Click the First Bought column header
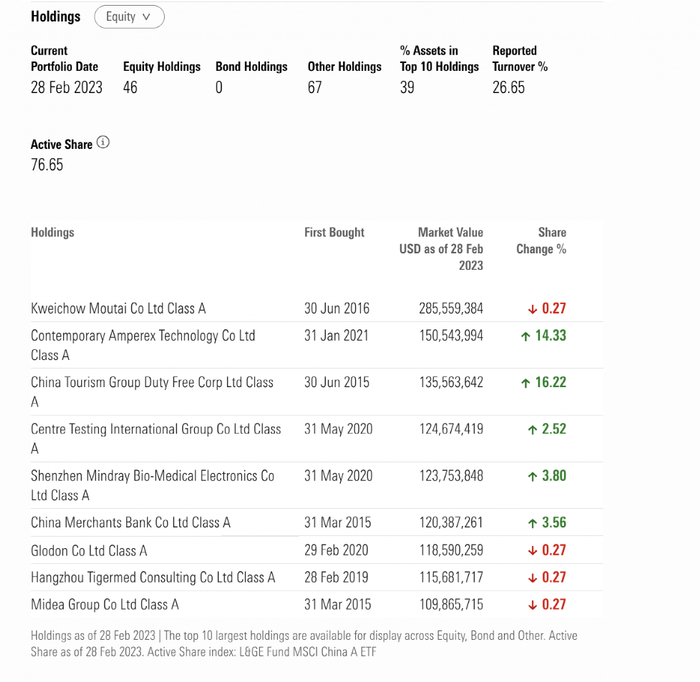The height and width of the screenshot is (682, 700). [334, 233]
